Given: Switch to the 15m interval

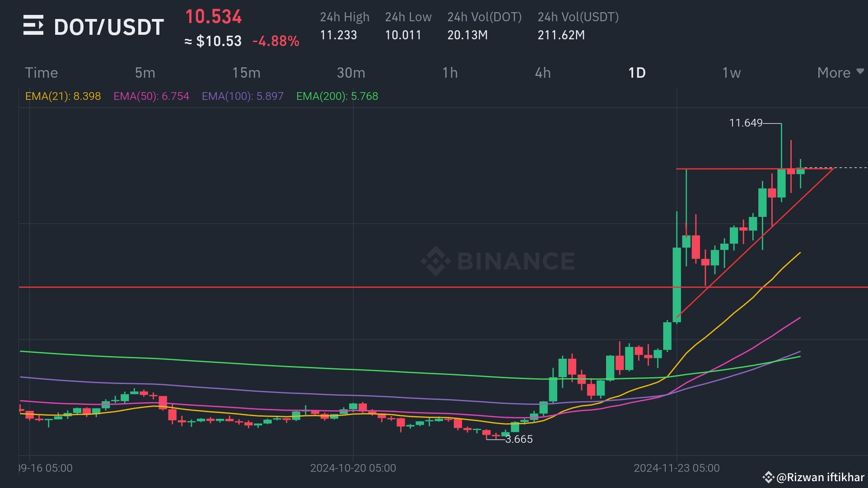Looking at the screenshot, I should pos(246,73).
